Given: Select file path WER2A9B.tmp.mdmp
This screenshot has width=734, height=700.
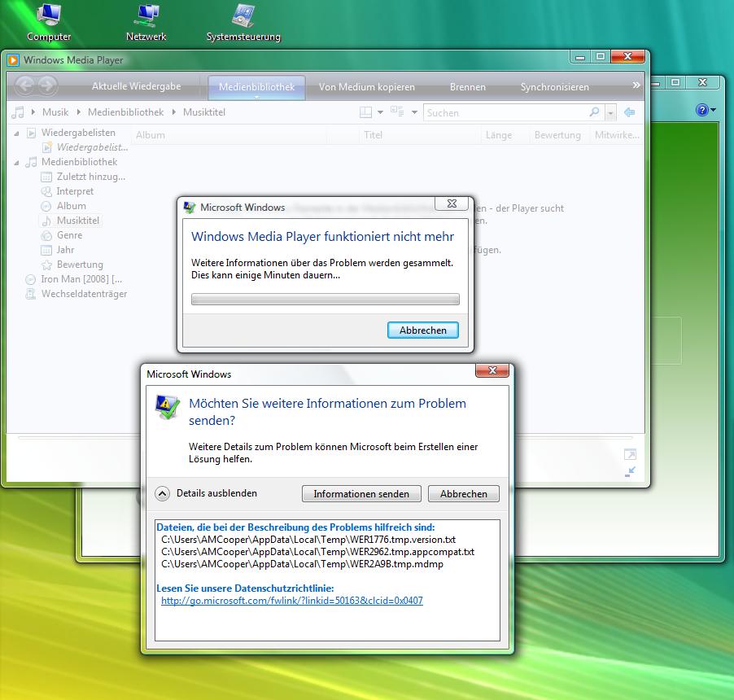Looking at the screenshot, I should 303,564.
